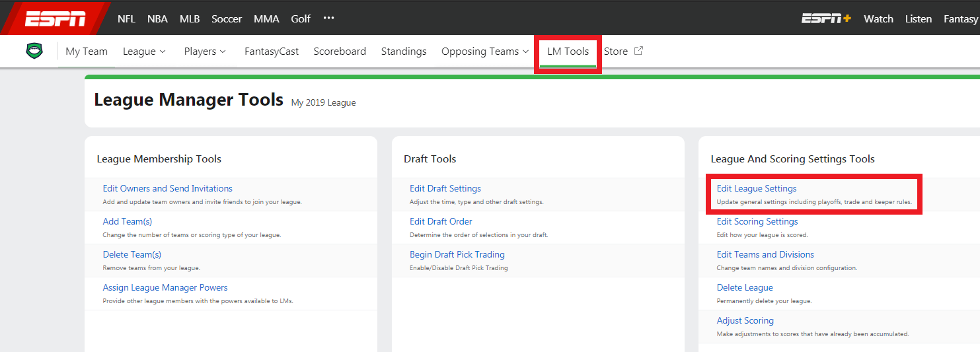Open the Delete Team(s) link
Screen dimensions: 980x352
tap(132, 254)
